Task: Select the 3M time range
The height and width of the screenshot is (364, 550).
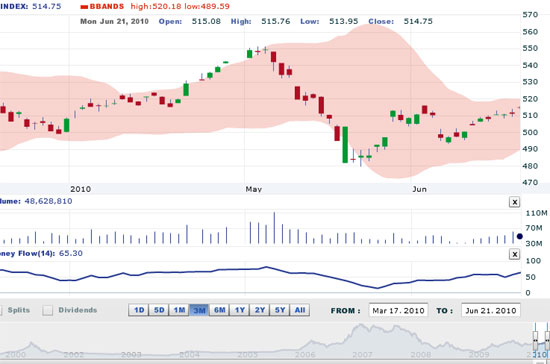Action: [x=199, y=310]
